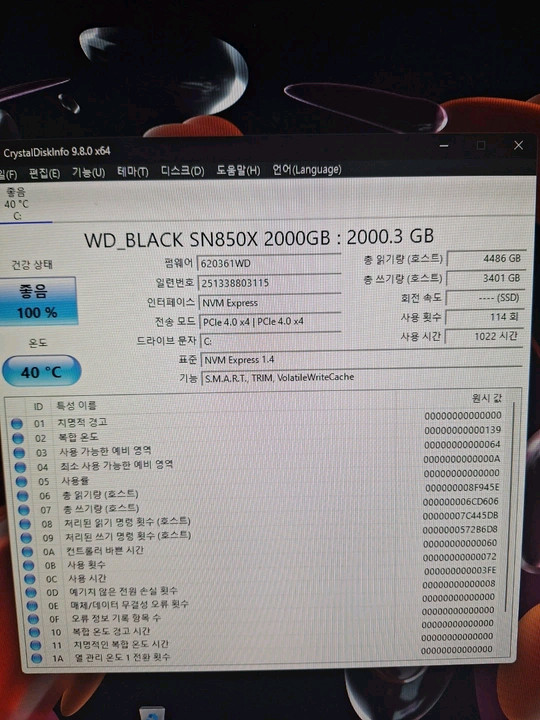Click the status circle for ID 0C 사용 시간

pos(30,579)
